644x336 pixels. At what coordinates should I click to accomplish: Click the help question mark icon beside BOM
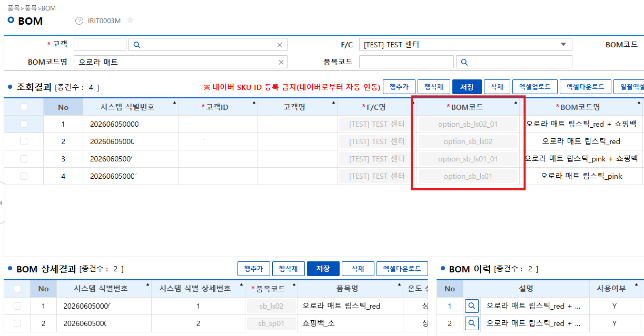79,21
